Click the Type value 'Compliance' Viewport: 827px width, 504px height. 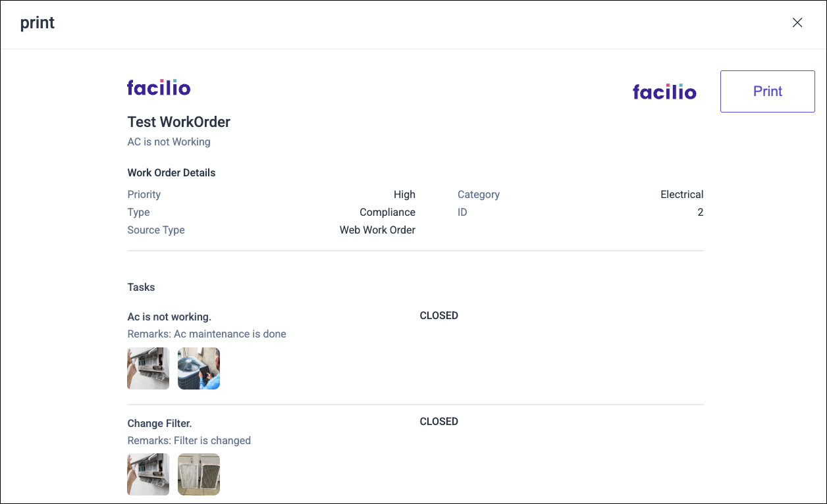[x=387, y=213]
